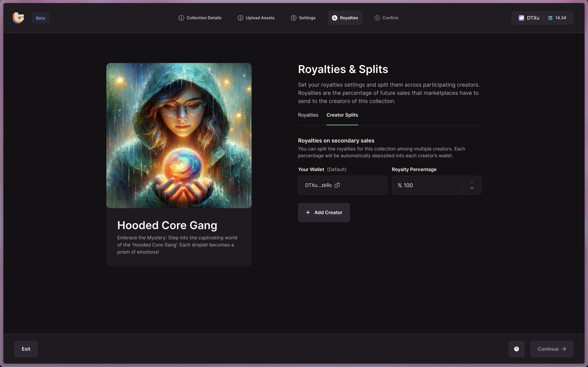The height and width of the screenshot is (367, 588).
Task: Switch to the Royalties sub-tab
Action: (308, 115)
